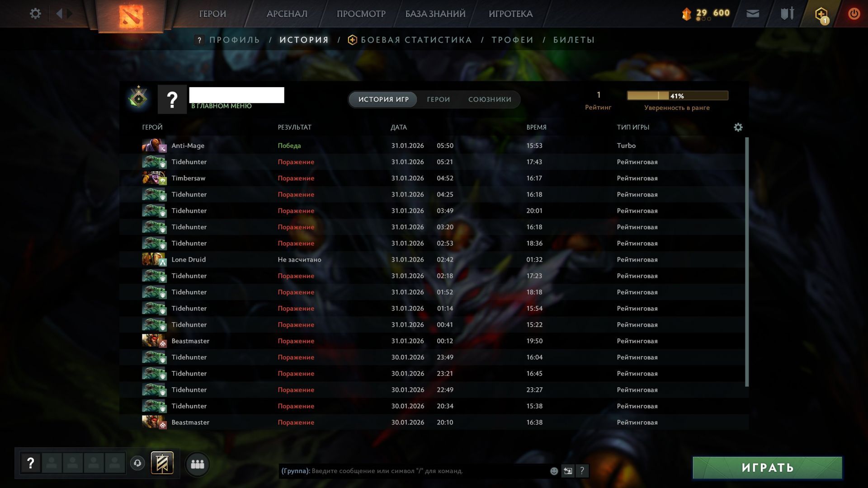The height and width of the screenshot is (488, 868).
Task: Toggle voice headset icon near party slots
Action: (137, 463)
